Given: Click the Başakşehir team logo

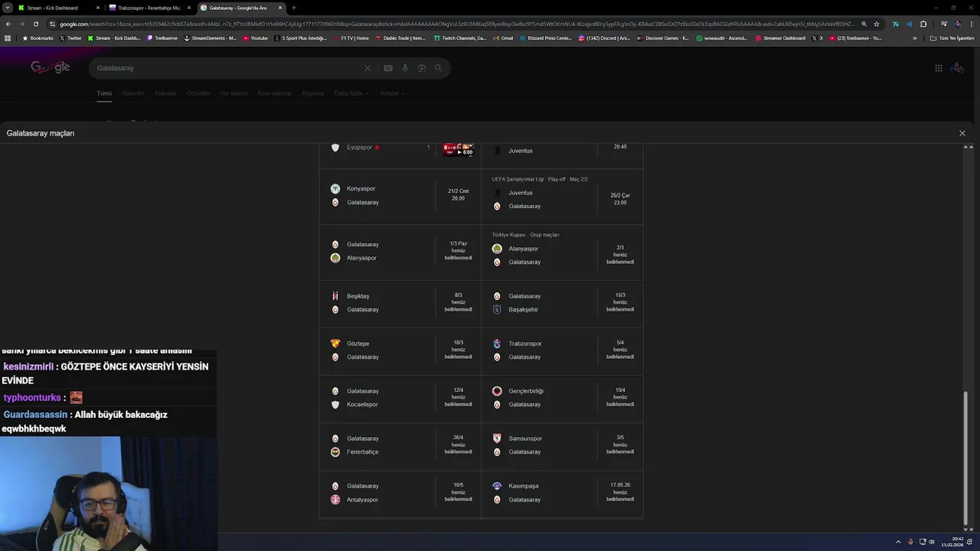Looking at the screenshot, I should tap(497, 309).
